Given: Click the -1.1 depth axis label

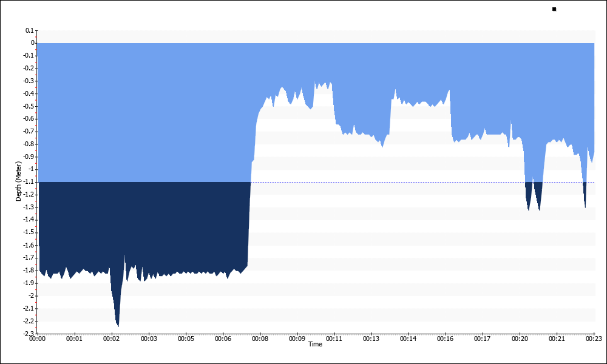Looking at the screenshot, I should tap(29, 182).
